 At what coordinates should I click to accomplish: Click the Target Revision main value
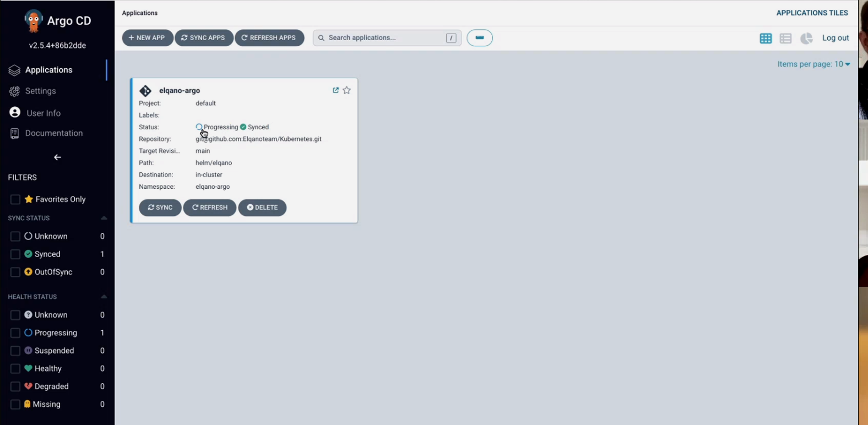[x=203, y=151]
